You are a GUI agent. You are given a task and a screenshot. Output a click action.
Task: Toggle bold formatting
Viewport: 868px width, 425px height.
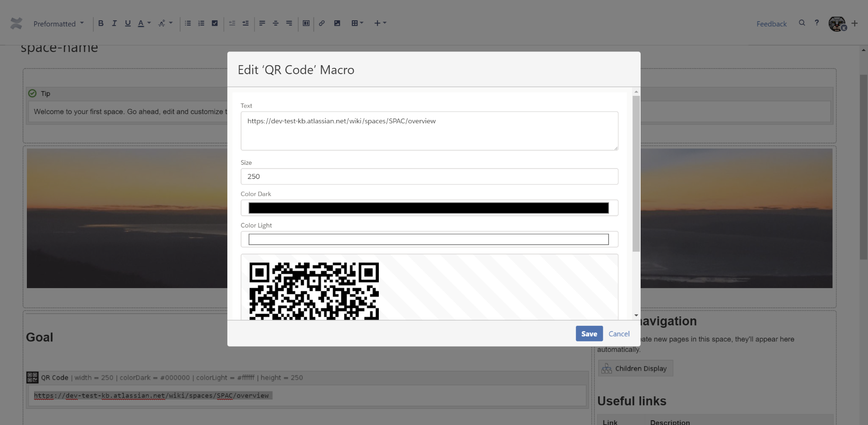click(100, 23)
